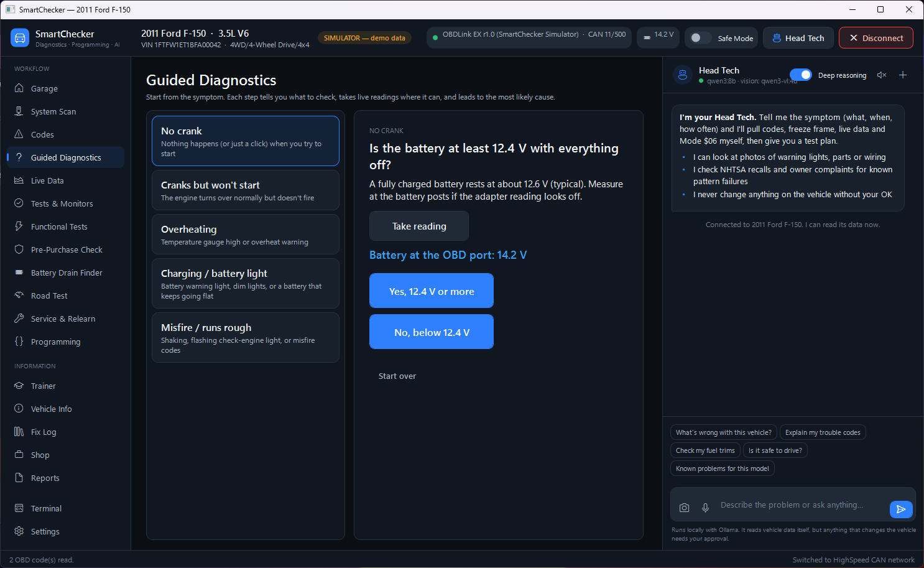924x568 pixels.
Task: Start a new chat with plus icon
Action: click(903, 75)
